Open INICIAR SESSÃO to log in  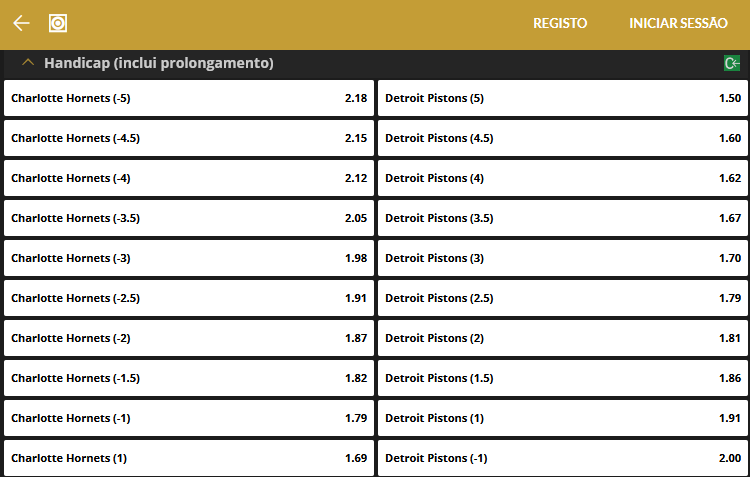coord(678,23)
